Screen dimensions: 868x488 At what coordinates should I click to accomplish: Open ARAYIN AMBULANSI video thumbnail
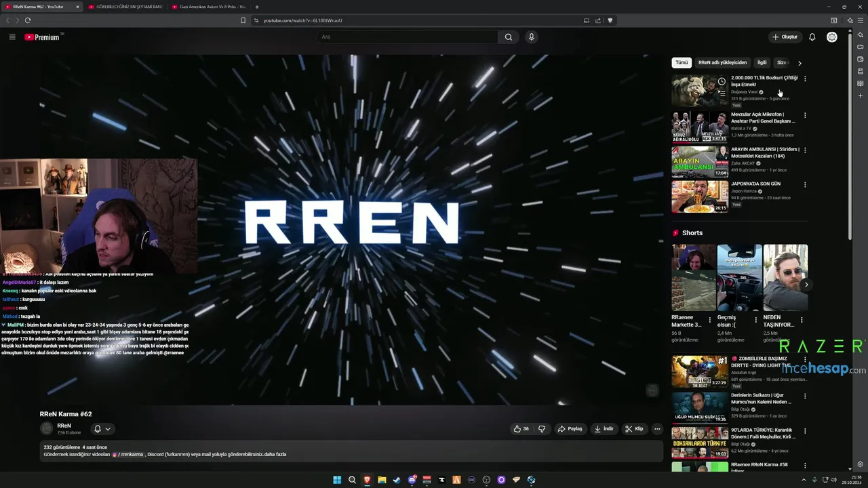pos(700,162)
